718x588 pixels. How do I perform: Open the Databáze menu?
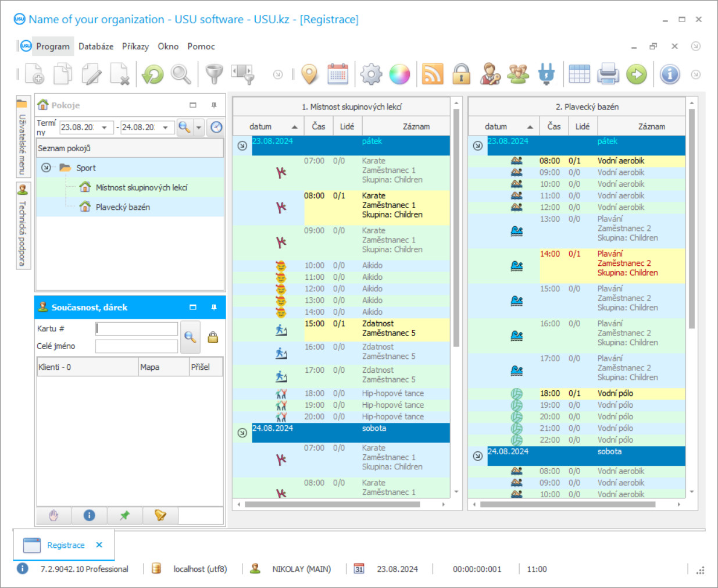point(96,47)
